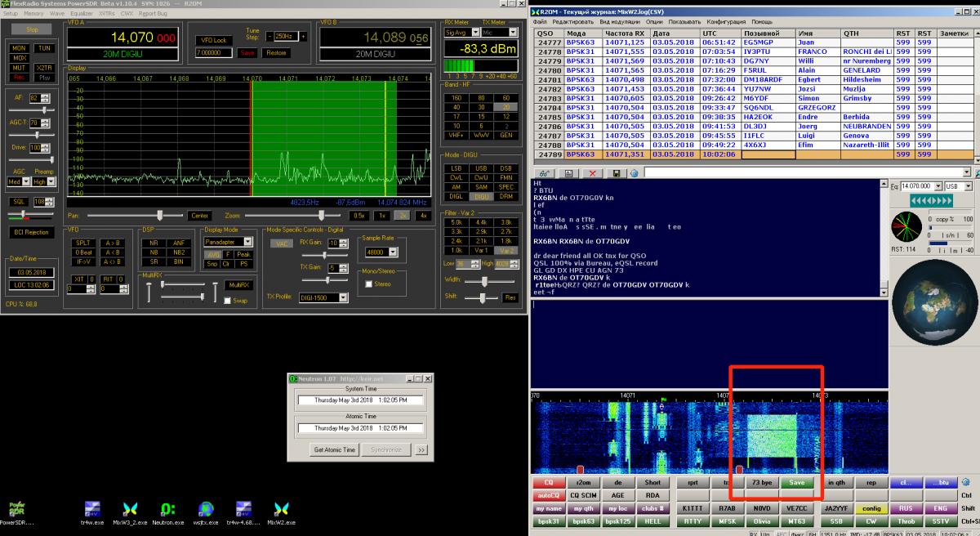Click the binoculars search icon in MixW toolbar
Image resolution: width=980 pixels, height=536 pixels.
543,173
